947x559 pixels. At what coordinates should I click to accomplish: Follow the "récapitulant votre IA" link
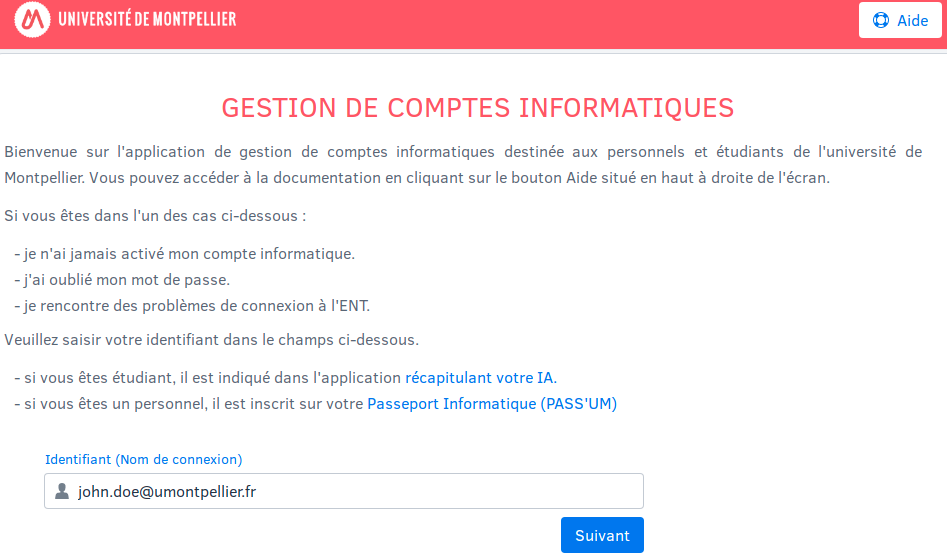[x=480, y=378]
